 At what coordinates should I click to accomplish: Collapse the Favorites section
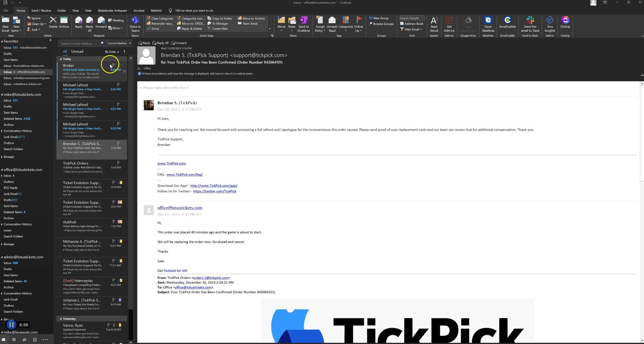[3, 41]
